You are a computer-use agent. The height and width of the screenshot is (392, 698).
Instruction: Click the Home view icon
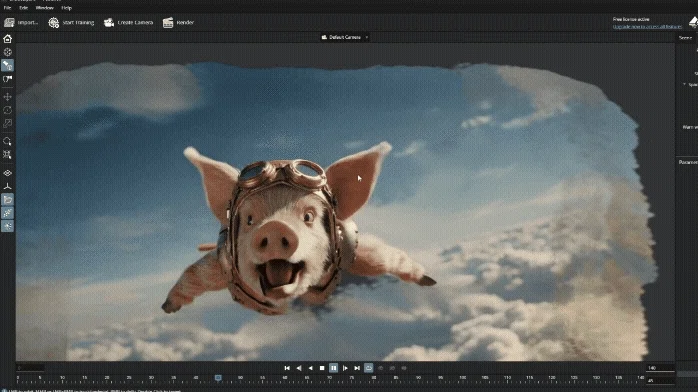(8, 39)
